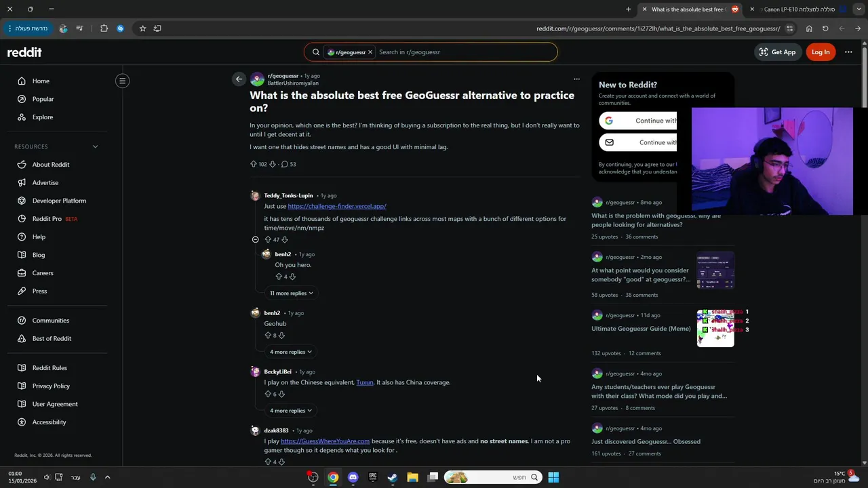Open the post's 53 comments
Image resolution: width=868 pixels, height=488 pixels.
289,164
